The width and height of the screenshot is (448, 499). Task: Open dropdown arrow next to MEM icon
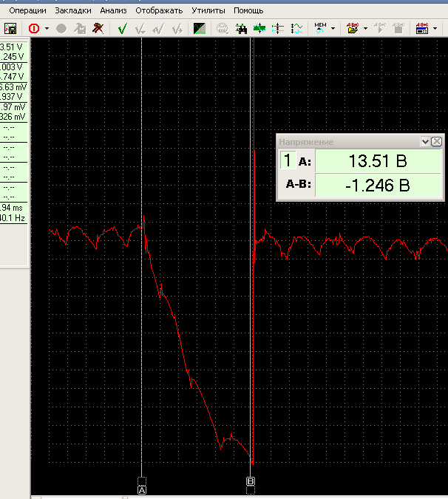333,28
